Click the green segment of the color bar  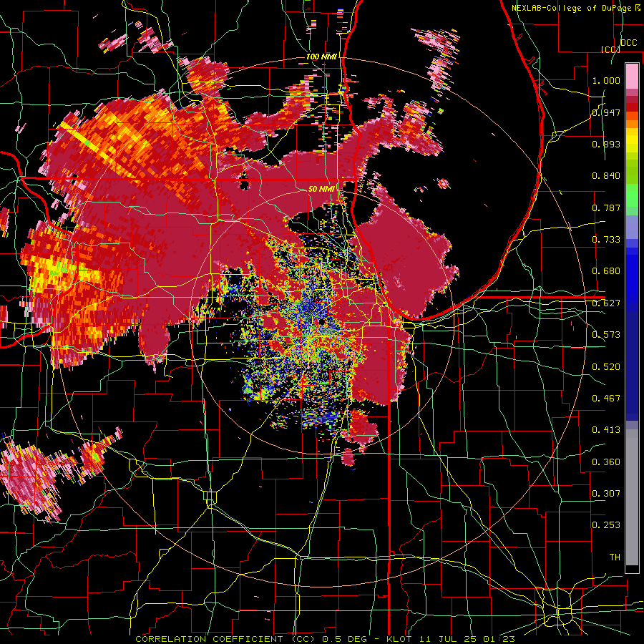click(x=632, y=195)
